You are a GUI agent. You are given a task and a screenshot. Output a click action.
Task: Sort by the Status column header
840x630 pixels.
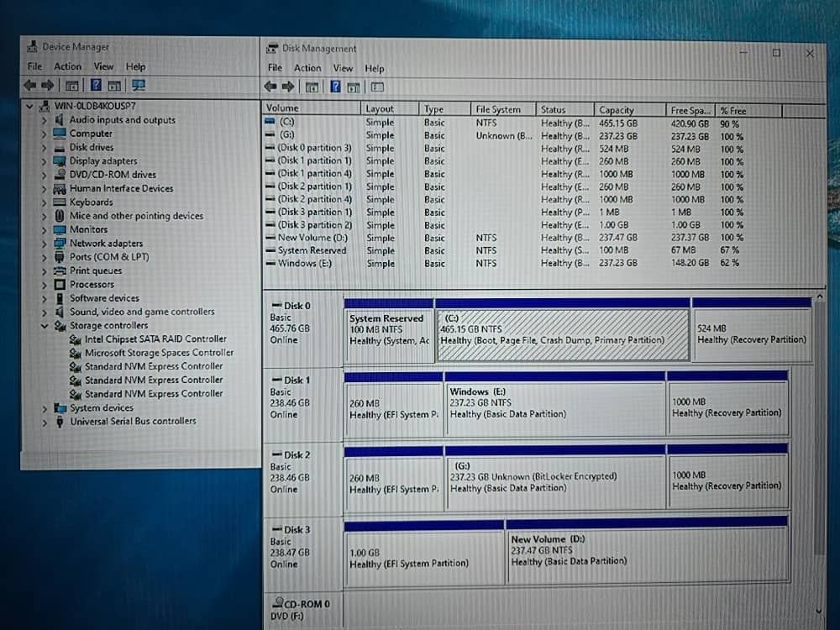564,110
